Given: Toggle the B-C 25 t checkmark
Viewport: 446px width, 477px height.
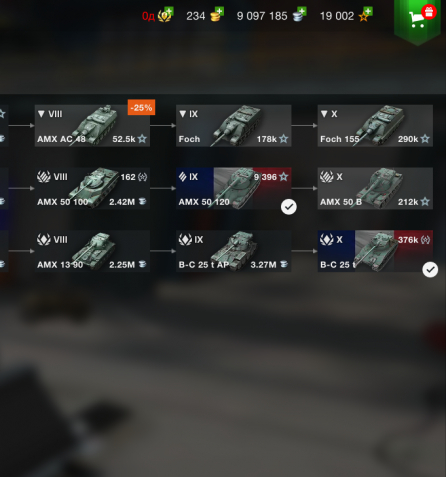Looking at the screenshot, I should pos(430,269).
